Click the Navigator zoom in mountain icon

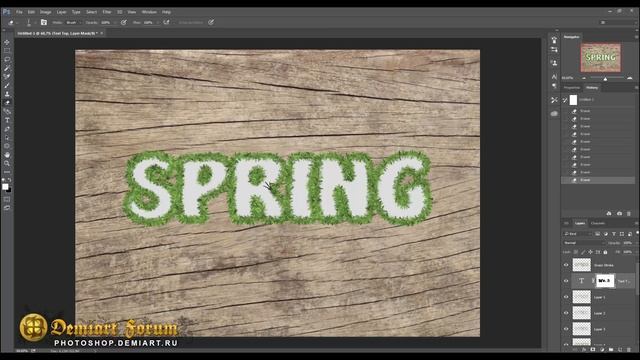click(x=630, y=78)
